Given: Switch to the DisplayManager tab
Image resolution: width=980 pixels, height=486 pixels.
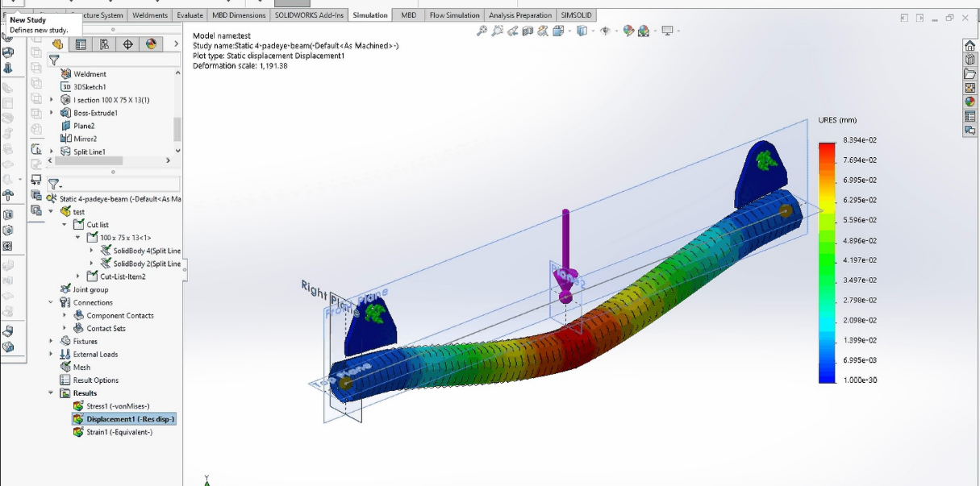Looking at the screenshot, I should [x=150, y=44].
